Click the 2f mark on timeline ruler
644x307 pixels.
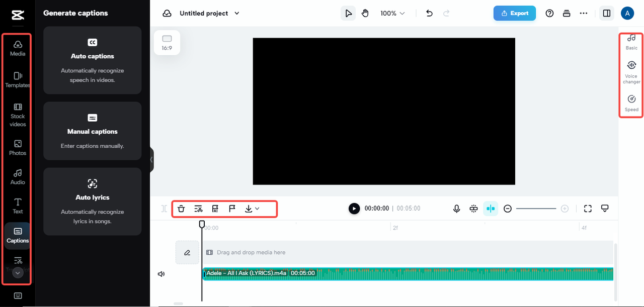(395, 228)
